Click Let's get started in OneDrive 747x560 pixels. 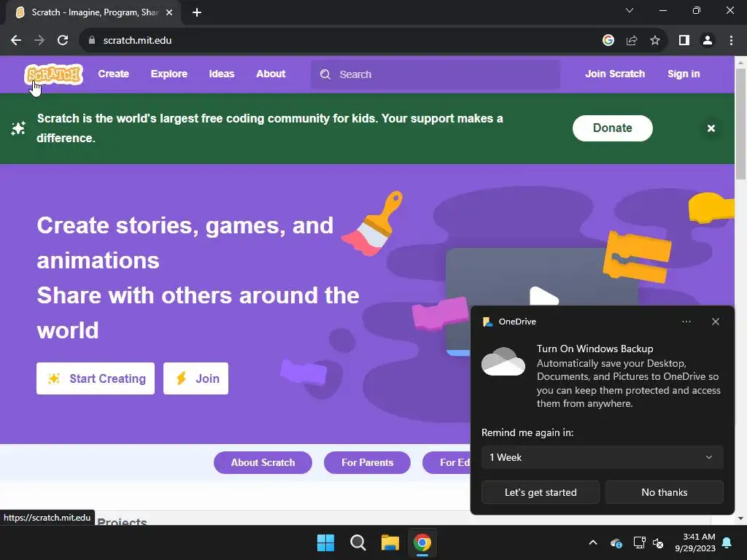click(541, 492)
